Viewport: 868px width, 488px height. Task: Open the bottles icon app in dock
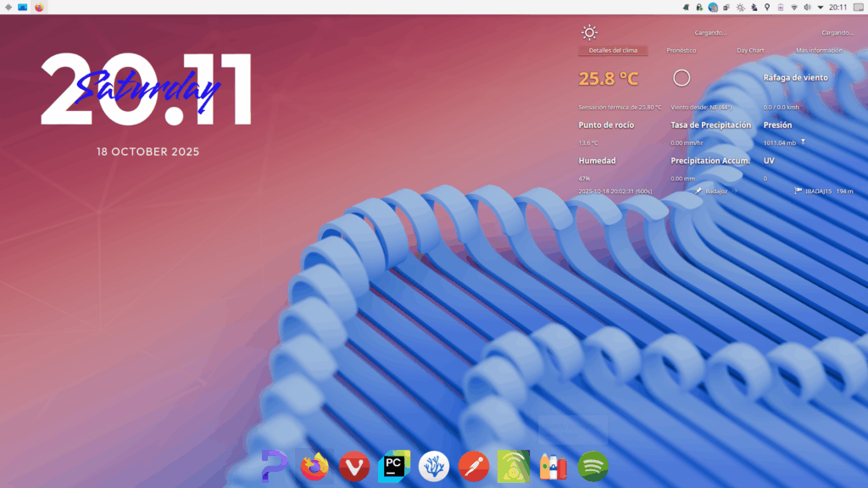(x=553, y=466)
